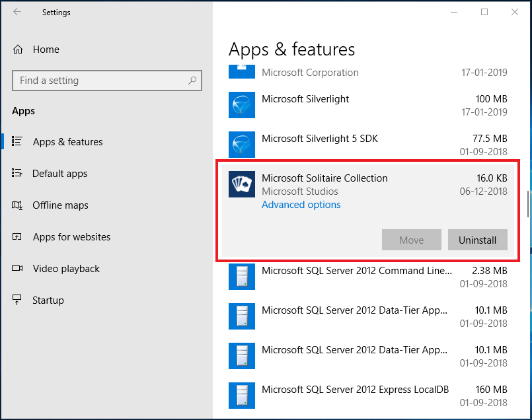The width and height of the screenshot is (532, 420).
Task: Click the partially visible Microsoft Corporation entry
Action: 368,72
